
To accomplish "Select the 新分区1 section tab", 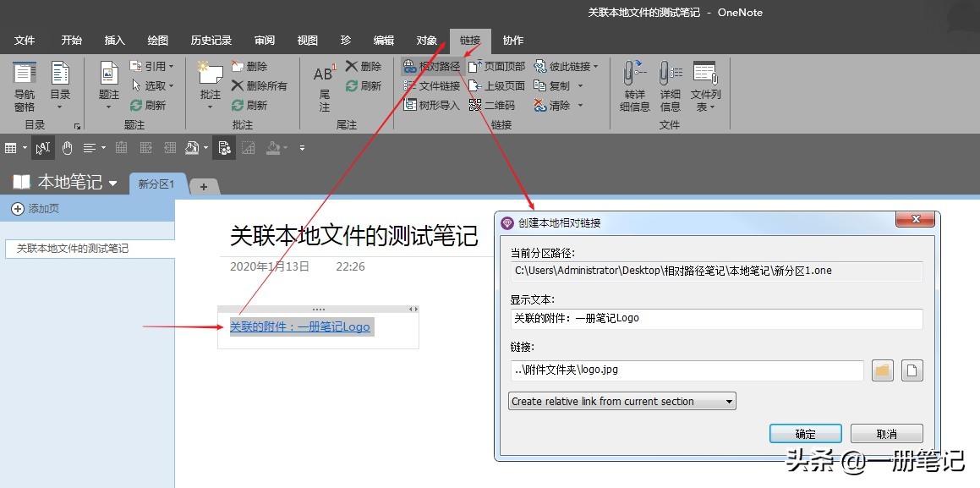I will [x=156, y=184].
